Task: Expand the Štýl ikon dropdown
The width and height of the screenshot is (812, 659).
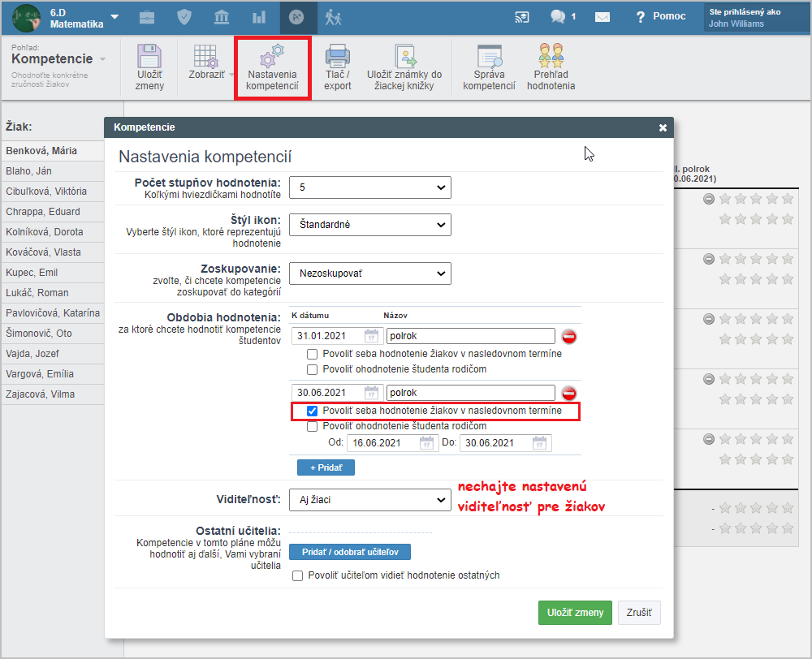Action: (369, 225)
